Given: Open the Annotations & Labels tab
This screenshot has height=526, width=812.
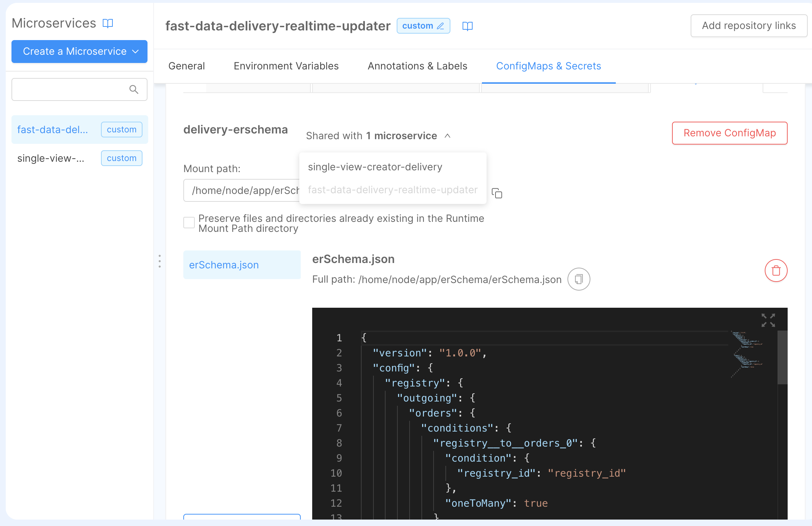Looking at the screenshot, I should pyautogui.click(x=417, y=66).
